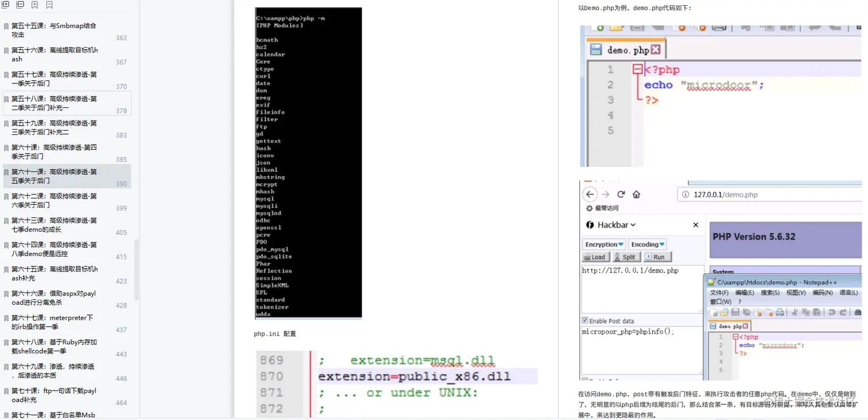Screen dimensions: 868x420
Task: Click the browser home icon
Action: pyautogui.click(x=636, y=195)
